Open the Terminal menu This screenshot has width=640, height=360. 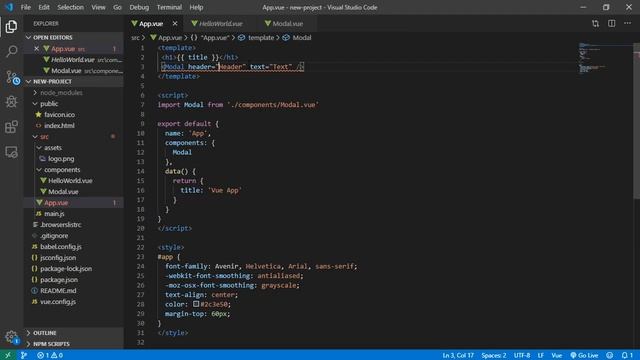[169, 7]
